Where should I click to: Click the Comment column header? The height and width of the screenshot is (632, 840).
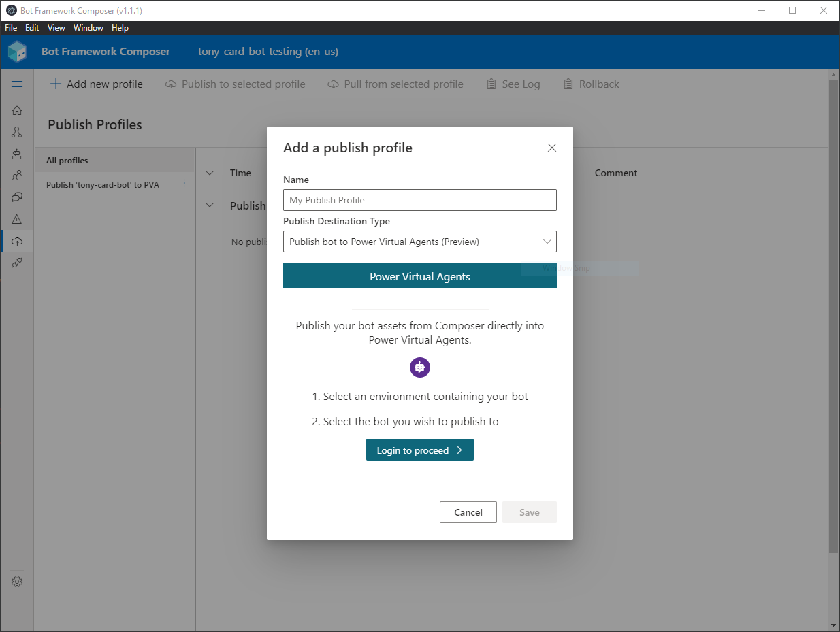[616, 173]
